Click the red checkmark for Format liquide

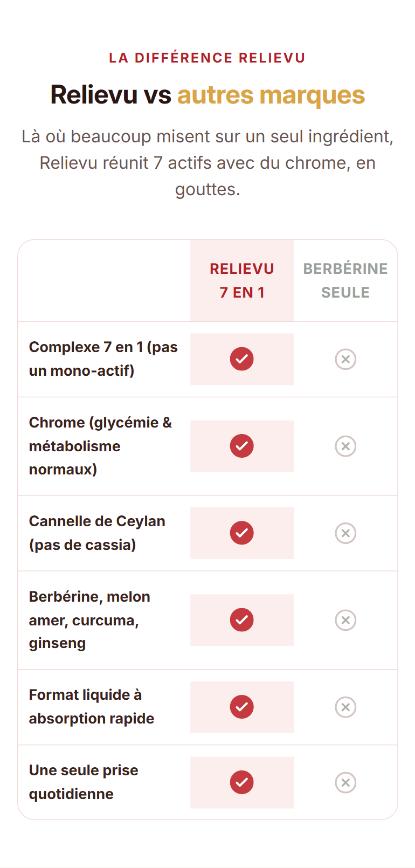[242, 707]
